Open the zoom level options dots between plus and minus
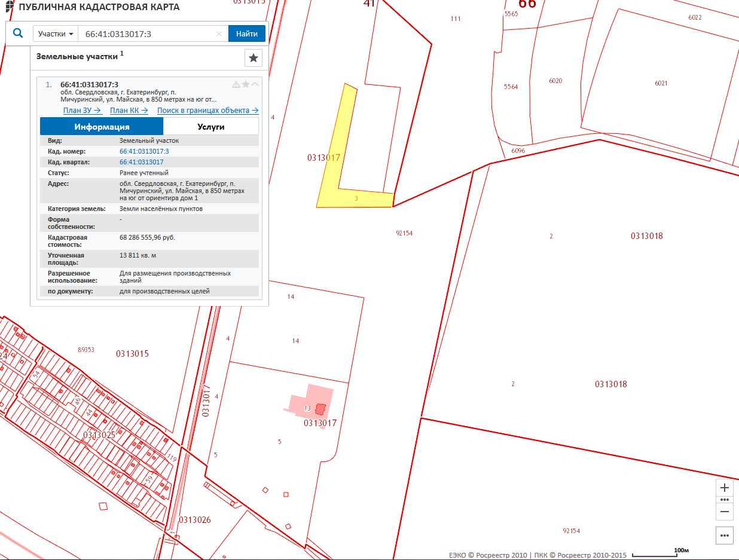 click(x=725, y=500)
